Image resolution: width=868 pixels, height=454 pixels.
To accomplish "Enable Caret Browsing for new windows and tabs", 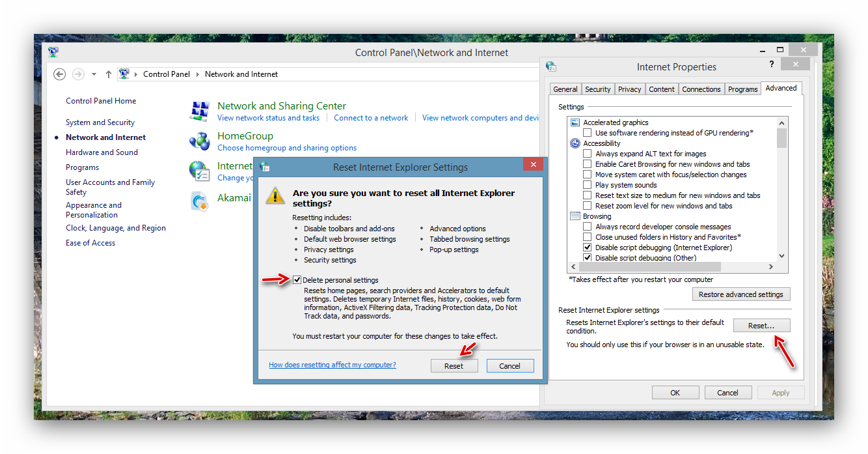I will click(588, 164).
